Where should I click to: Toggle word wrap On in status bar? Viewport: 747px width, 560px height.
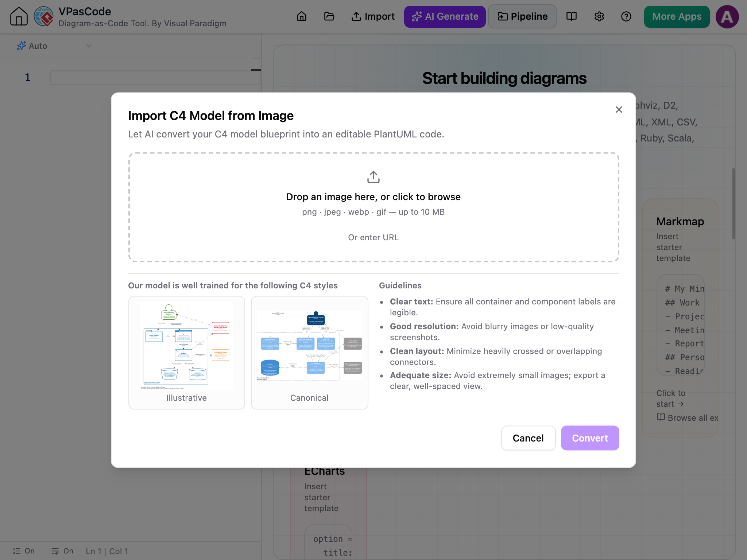coord(62,551)
